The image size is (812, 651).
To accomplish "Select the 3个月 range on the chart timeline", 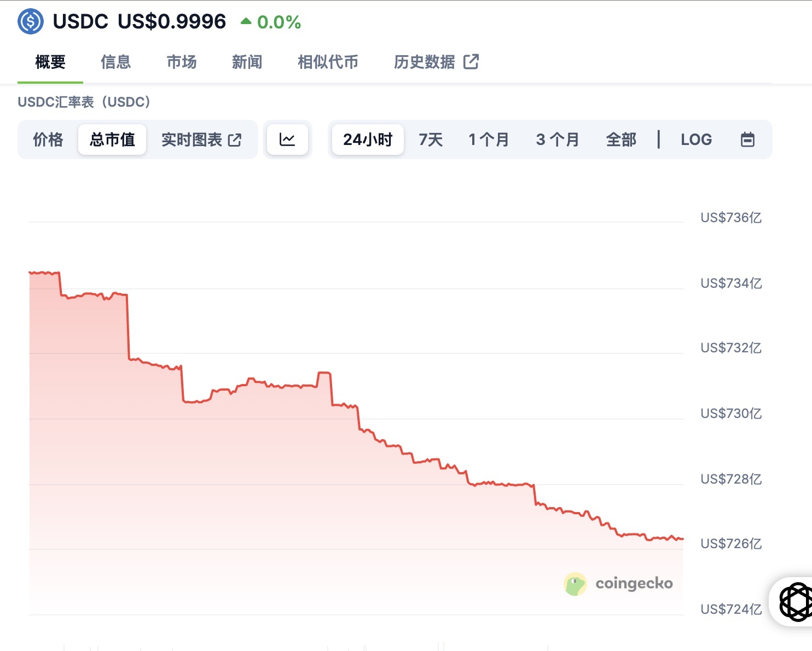I will coord(557,139).
